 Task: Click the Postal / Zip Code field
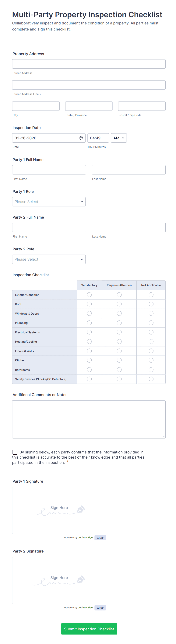point(142,106)
